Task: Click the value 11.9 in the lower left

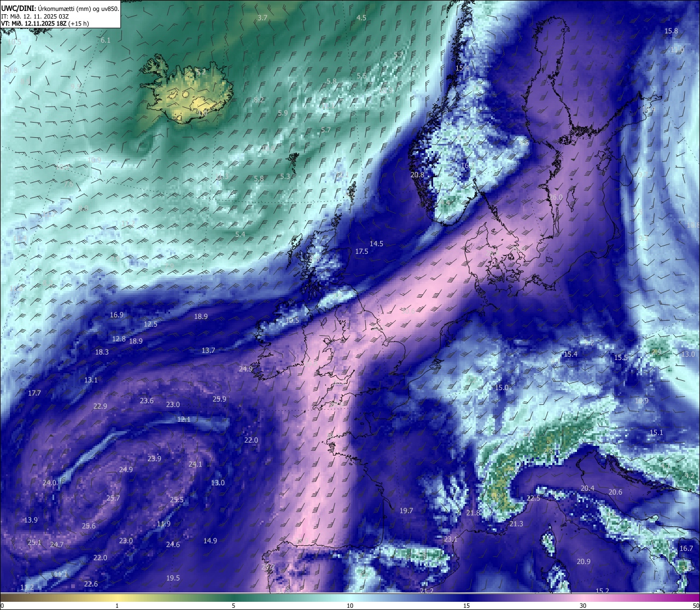Action: [164, 524]
